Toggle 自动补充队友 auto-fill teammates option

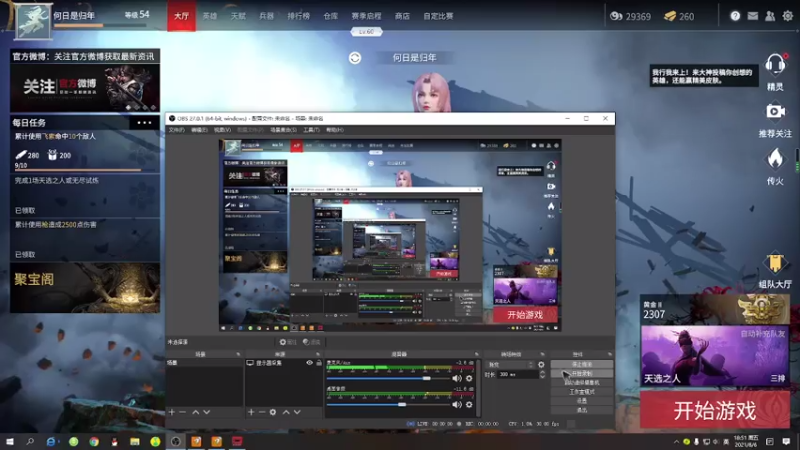(763, 334)
